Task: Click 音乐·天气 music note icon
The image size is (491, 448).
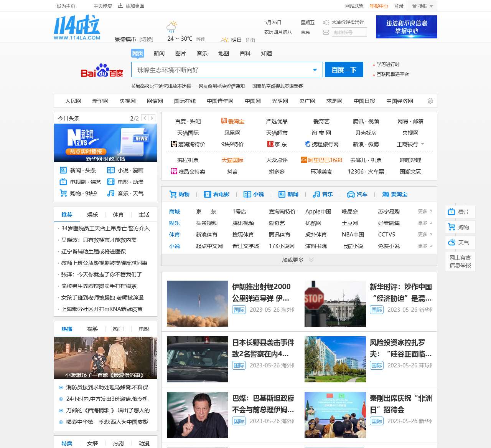Action: [x=111, y=193]
